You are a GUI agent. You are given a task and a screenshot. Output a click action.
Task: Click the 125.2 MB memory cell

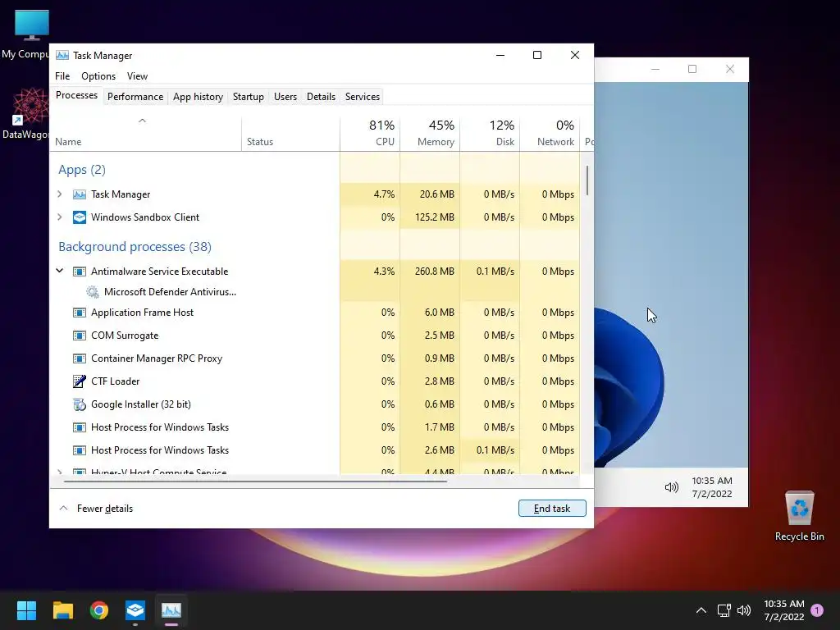(x=430, y=217)
